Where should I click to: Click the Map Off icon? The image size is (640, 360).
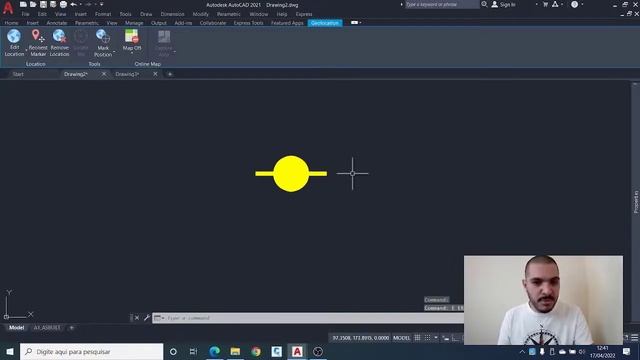pyautogui.click(x=132, y=36)
